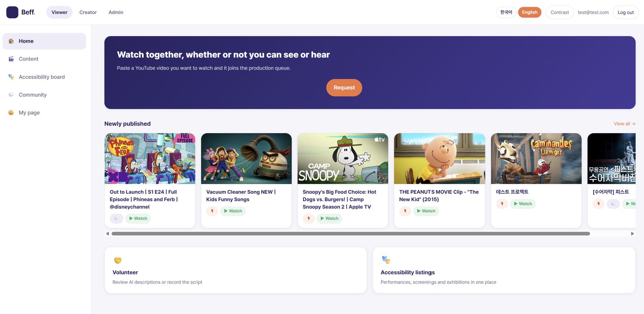Image resolution: width=644 pixels, height=314 pixels.
Task: Click the speech bubble badge on Out to Launch card
Action: (116, 218)
